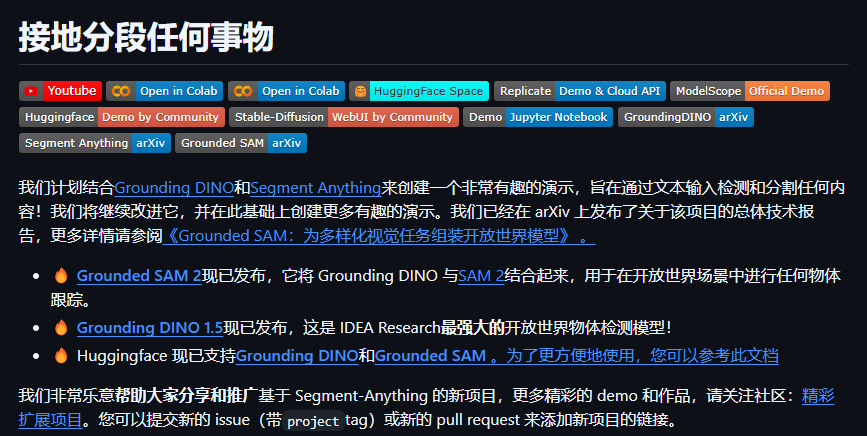The height and width of the screenshot is (436, 867).
Task: Open Grounded SAM arXiv badge
Action: (241, 143)
